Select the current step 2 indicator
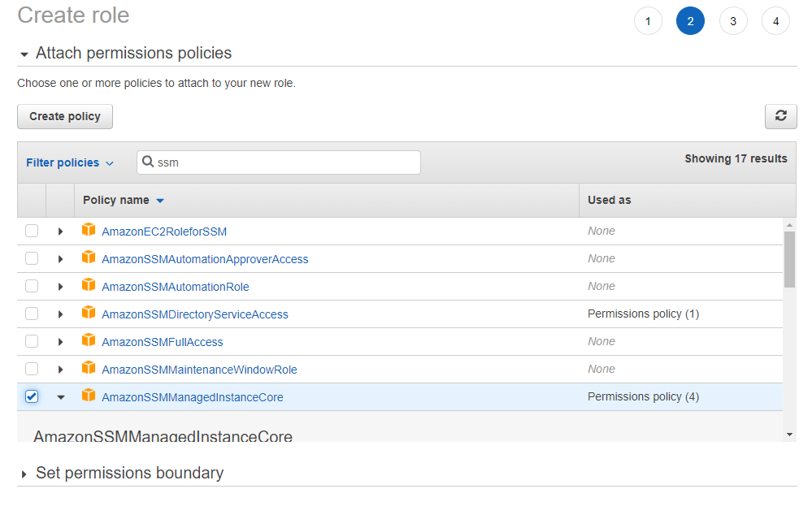The image size is (812, 515). 690,21
